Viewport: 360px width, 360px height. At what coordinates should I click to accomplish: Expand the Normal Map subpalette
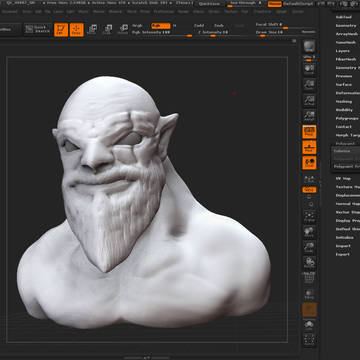pos(347,204)
